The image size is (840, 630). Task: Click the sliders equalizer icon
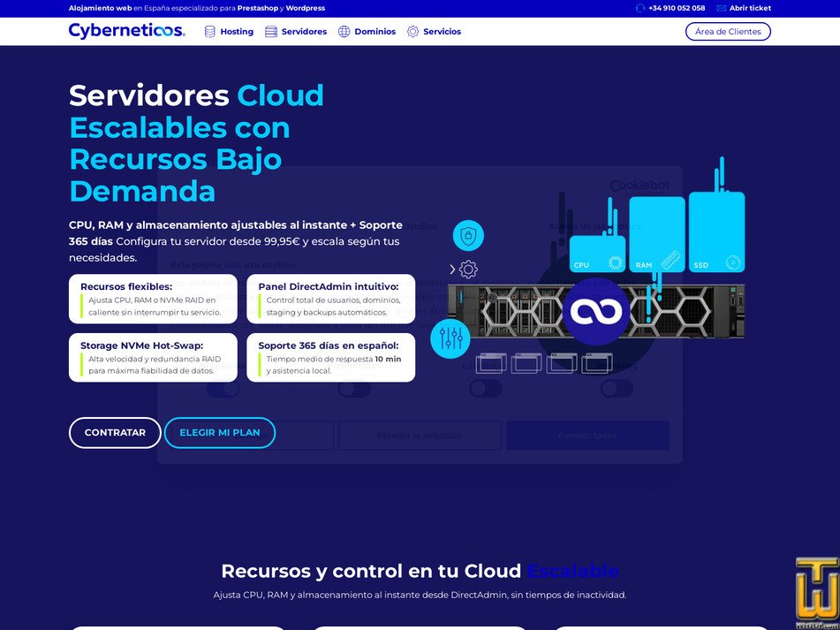pyautogui.click(x=450, y=338)
